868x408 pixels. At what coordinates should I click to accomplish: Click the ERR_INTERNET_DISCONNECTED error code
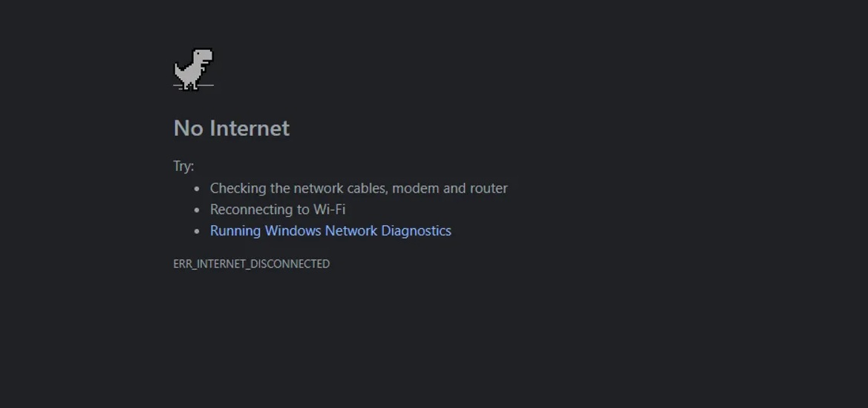251,264
